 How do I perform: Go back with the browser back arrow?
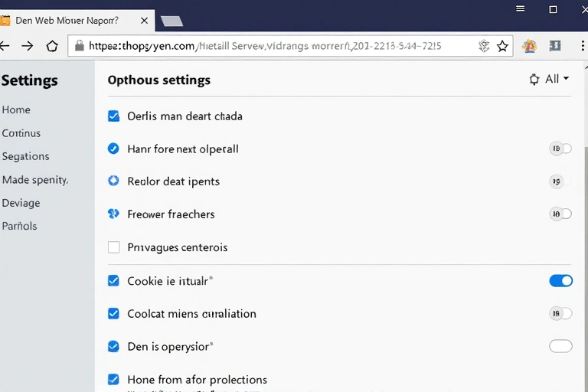coord(4,46)
